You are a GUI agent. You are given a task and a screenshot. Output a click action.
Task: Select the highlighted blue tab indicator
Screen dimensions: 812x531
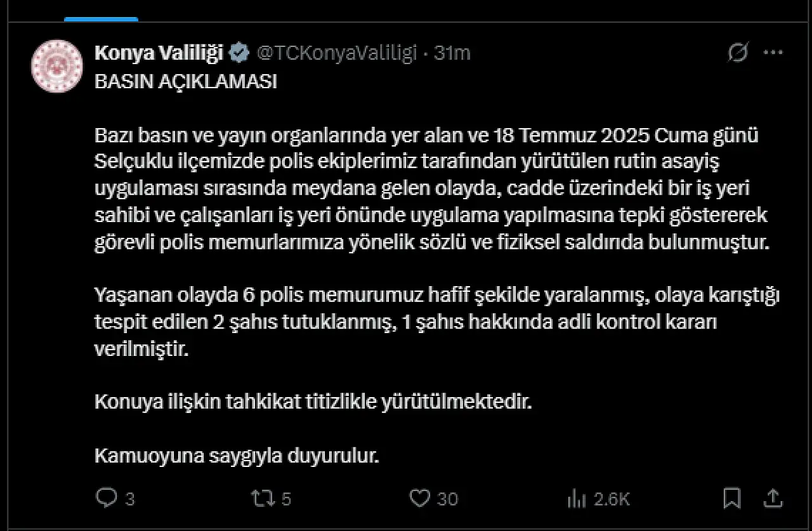tap(101, 19)
